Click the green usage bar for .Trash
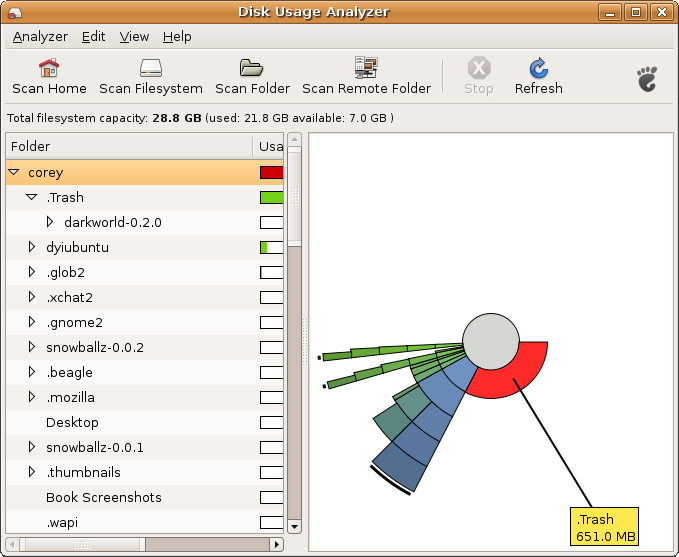Image resolution: width=679 pixels, height=557 pixels. click(271, 197)
